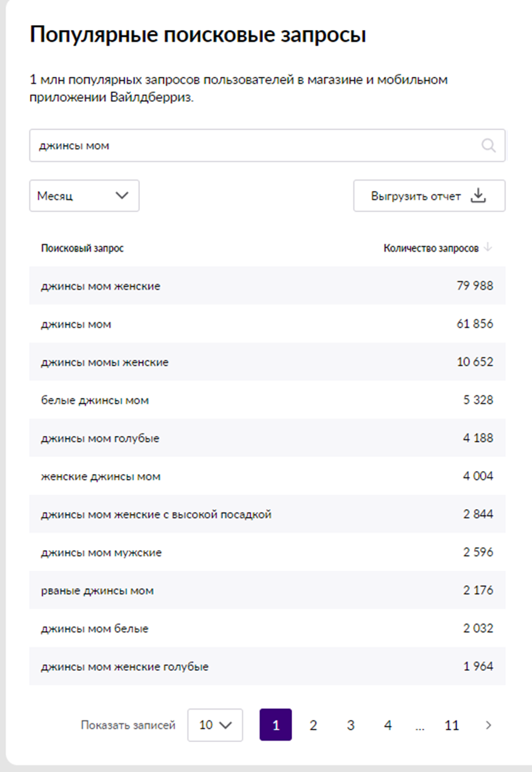Click the magnifier search icon
532x772 pixels.
(x=488, y=146)
